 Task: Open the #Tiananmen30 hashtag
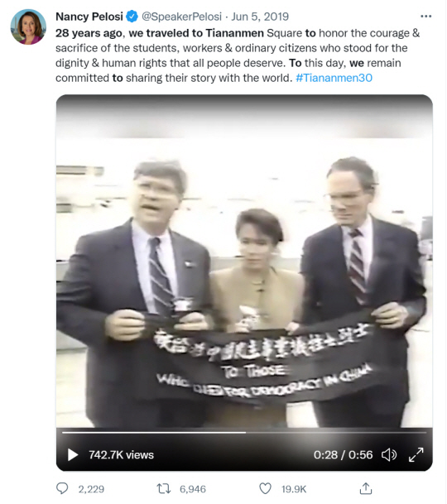[334, 78]
